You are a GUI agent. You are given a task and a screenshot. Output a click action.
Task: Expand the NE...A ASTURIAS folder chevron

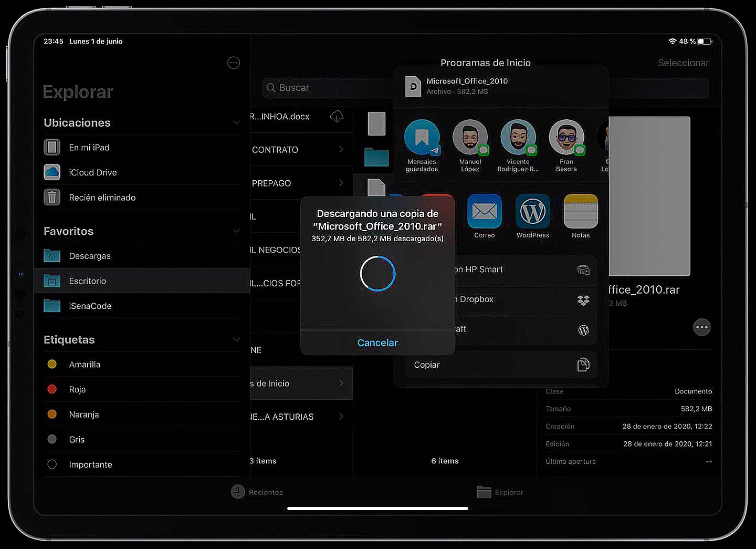tap(341, 417)
